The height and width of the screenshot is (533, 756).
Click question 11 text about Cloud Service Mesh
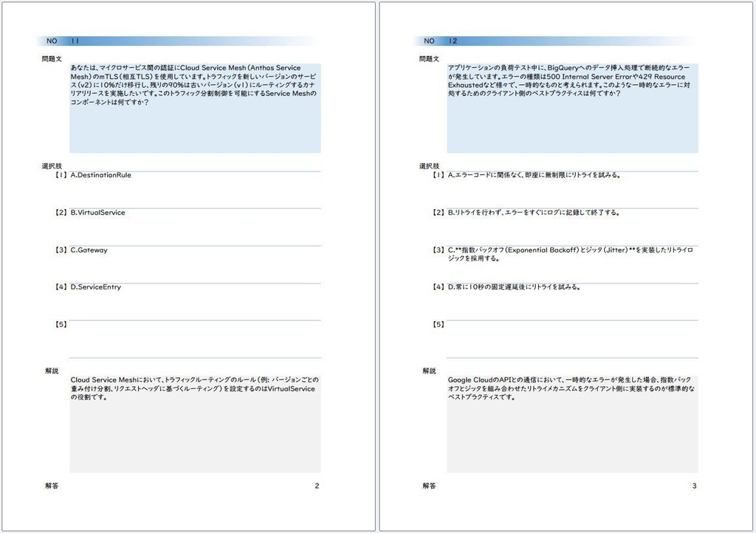(194, 85)
